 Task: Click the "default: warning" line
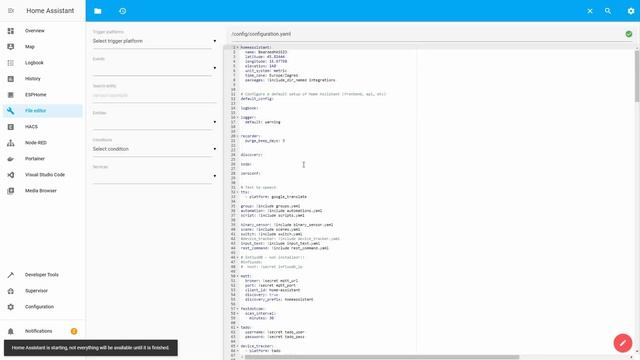262,122
